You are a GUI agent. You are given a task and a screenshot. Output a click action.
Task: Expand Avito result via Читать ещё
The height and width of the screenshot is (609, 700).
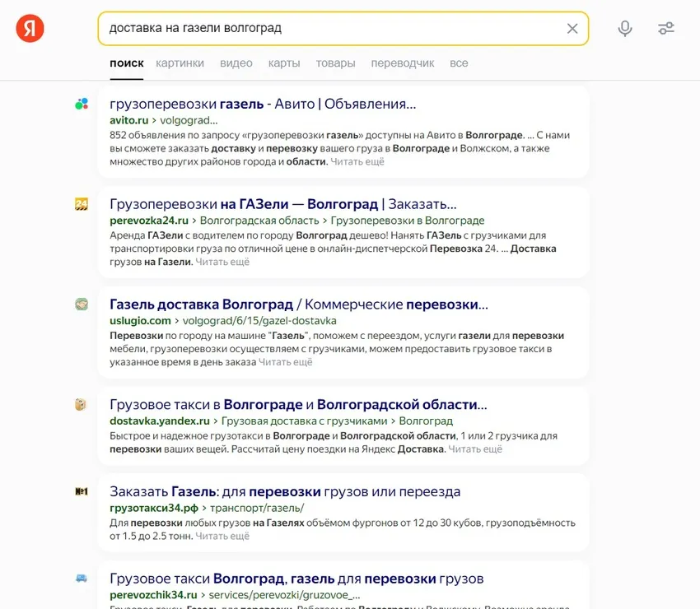(x=358, y=161)
